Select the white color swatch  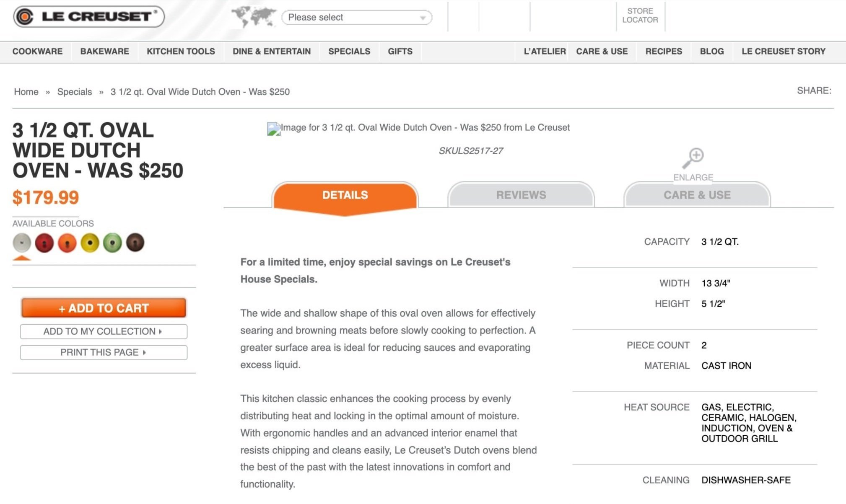(22, 243)
